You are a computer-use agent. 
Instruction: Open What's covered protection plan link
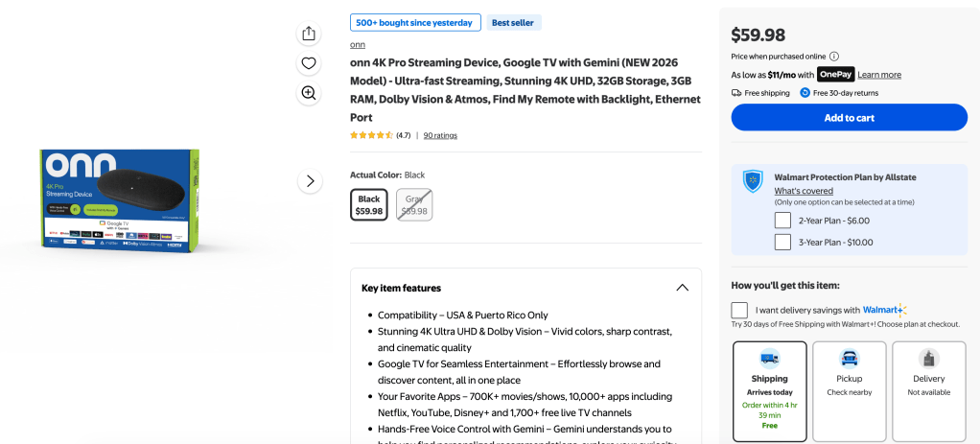tap(804, 191)
